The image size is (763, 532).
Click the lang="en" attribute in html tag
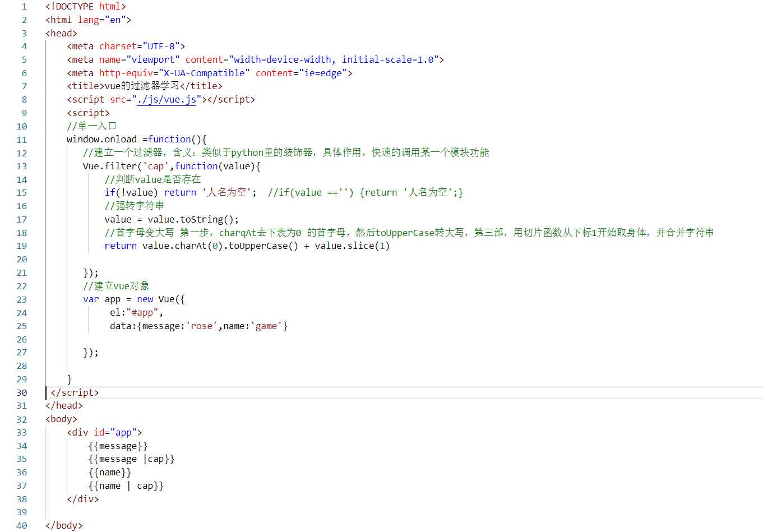point(102,20)
